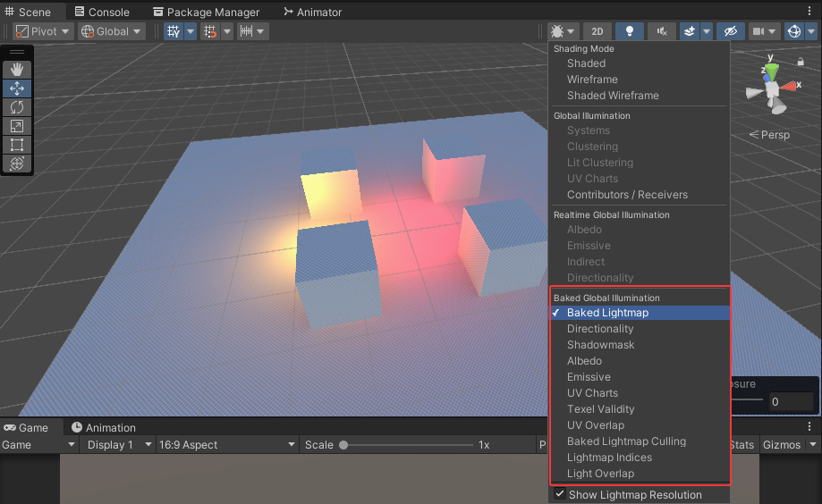822x504 pixels.
Task: Click the Stats button in Game view
Action: (741, 444)
